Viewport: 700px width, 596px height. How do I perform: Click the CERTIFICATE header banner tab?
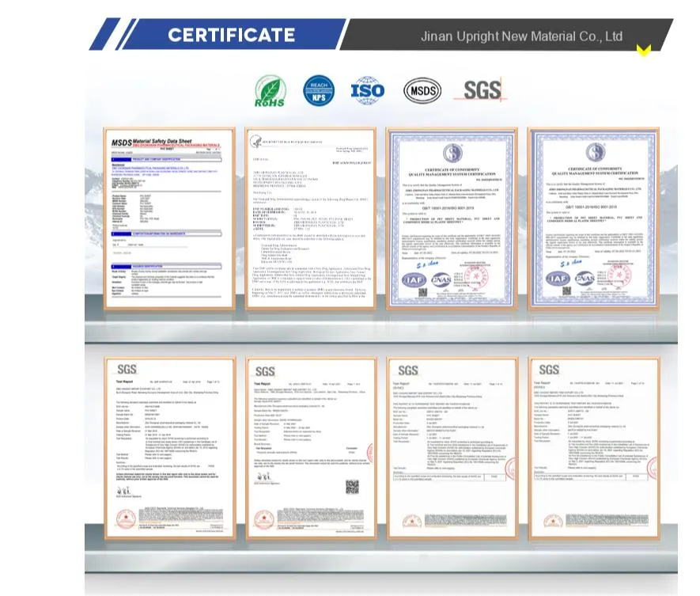coord(230,35)
